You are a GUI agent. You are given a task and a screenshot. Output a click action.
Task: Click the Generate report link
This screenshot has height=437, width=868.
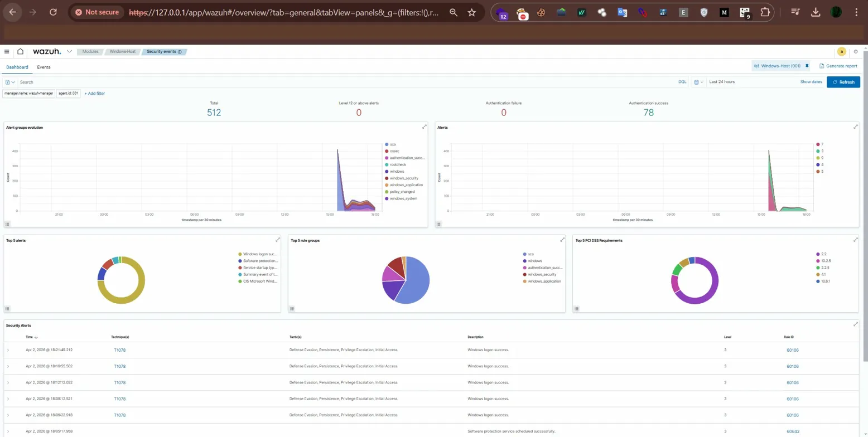coord(838,66)
